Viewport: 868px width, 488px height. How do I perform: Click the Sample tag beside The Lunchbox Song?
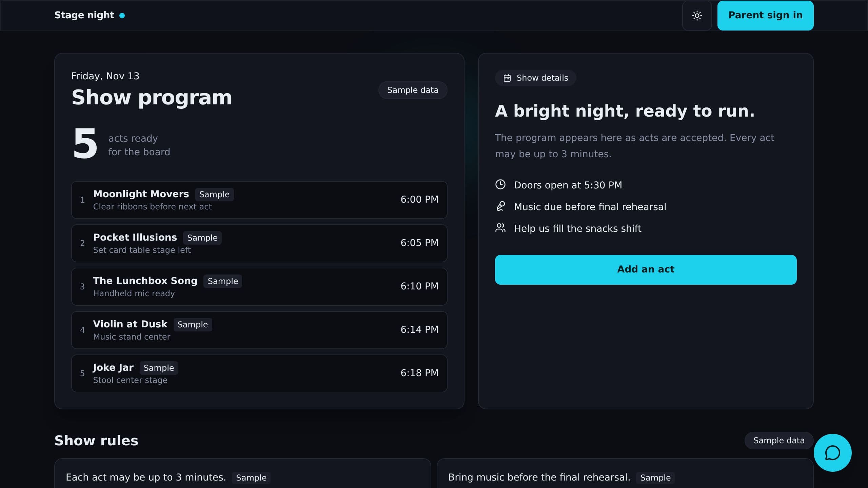click(x=223, y=281)
